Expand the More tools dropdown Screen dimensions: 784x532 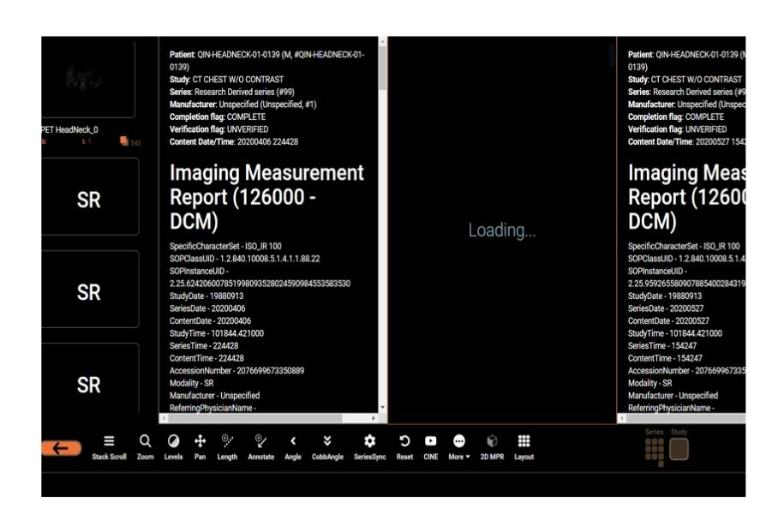[x=459, y=446]
